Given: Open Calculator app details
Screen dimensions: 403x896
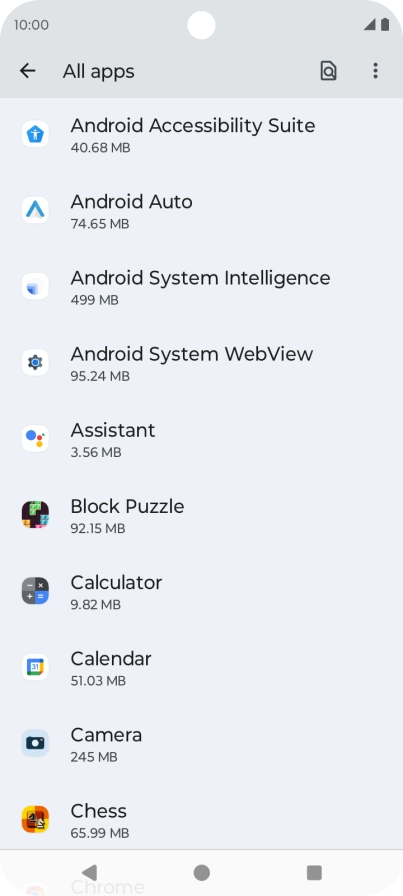Looking at the screenshot, I should (201, 591).
